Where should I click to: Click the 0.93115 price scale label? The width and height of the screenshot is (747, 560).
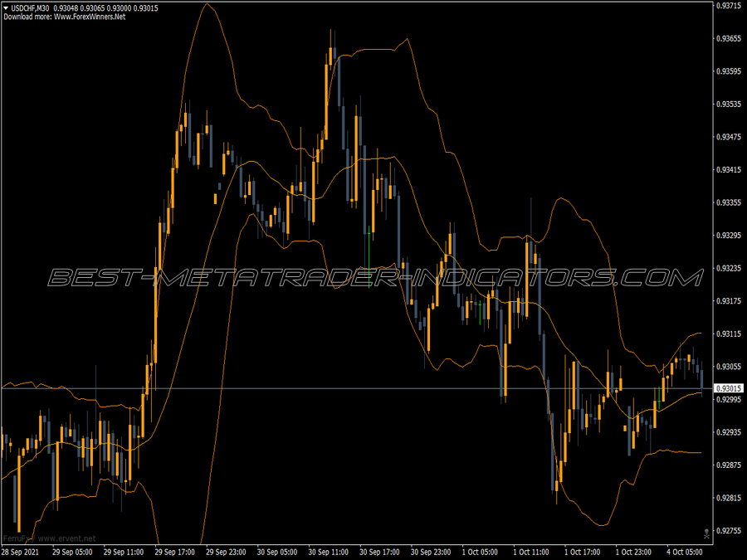(729, 334)
